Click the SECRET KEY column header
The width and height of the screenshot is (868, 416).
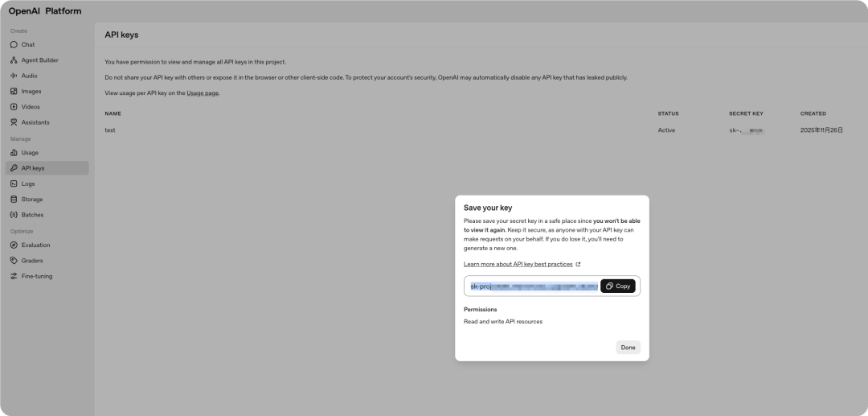click(746, 113)
